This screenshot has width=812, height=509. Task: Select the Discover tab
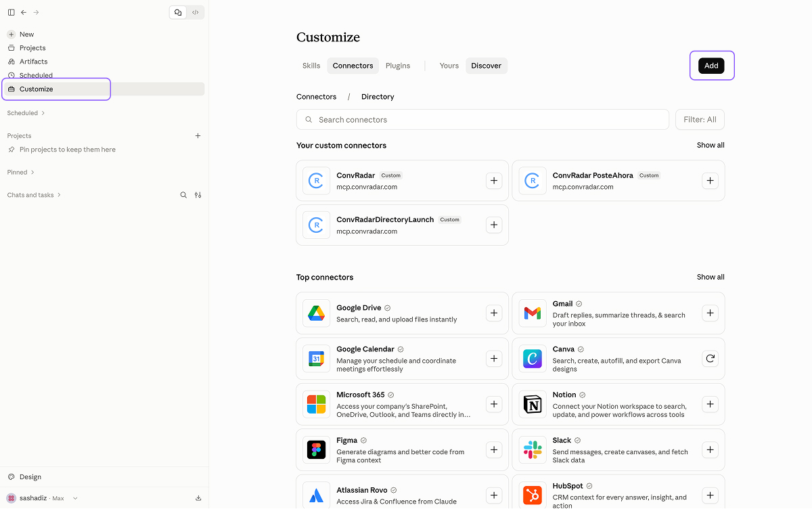pyautogui.click(x=487, y=66)
